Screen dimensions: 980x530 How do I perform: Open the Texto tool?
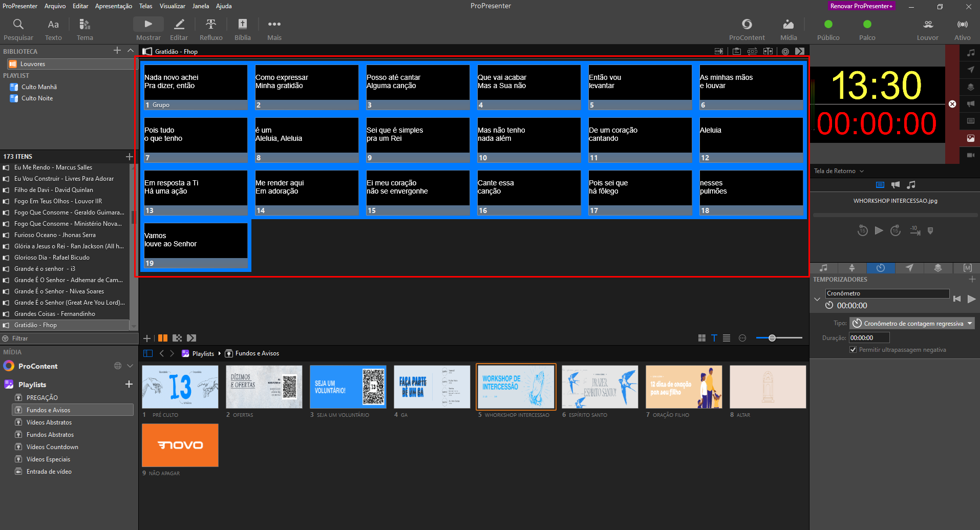point(53,30)
